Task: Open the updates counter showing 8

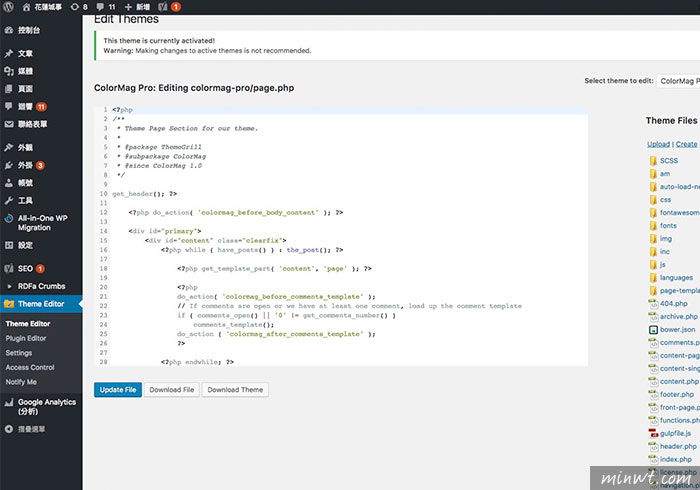Action: click(x=79, y=7)
